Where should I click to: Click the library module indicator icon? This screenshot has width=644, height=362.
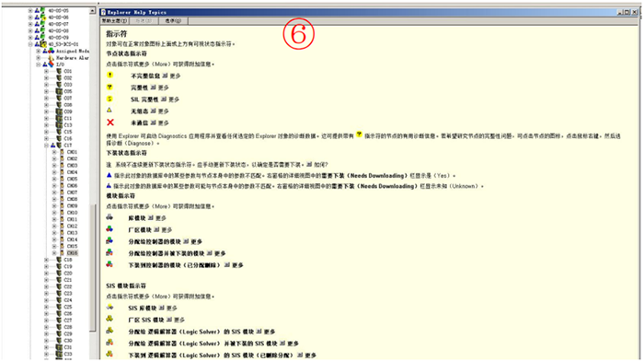pyautogui.click(x=109, y=216)
